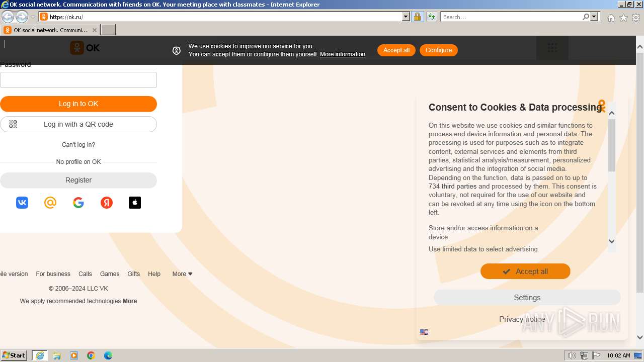Viewport: 644px width, 362px height.
Task: Click the browser address bar URL field
Action: pos(225,17)
